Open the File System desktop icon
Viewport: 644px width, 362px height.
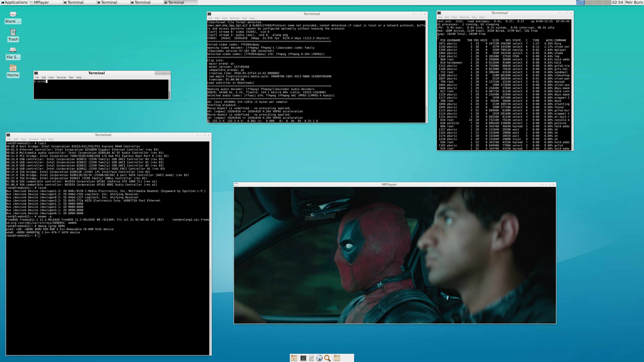coord(13,53)
